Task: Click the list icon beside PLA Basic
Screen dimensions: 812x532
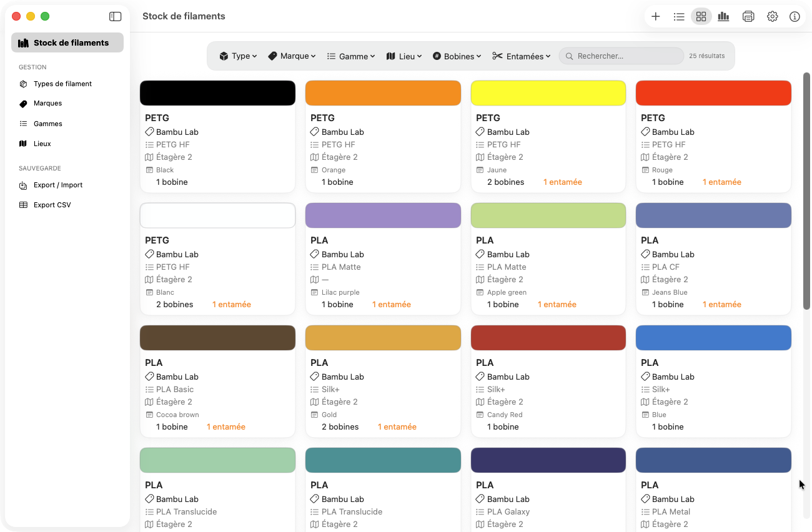Action: 149,390
